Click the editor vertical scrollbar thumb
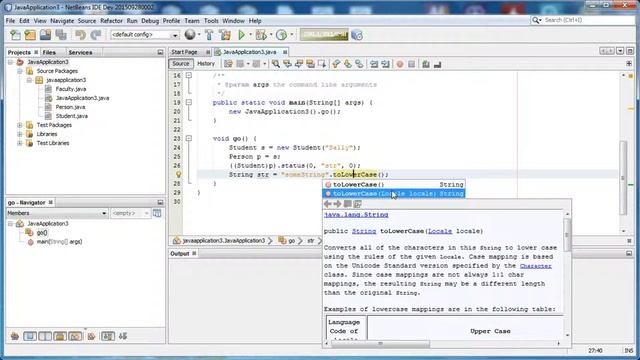Viewport: 640px width, 360px height. click(x=623, y=178)
